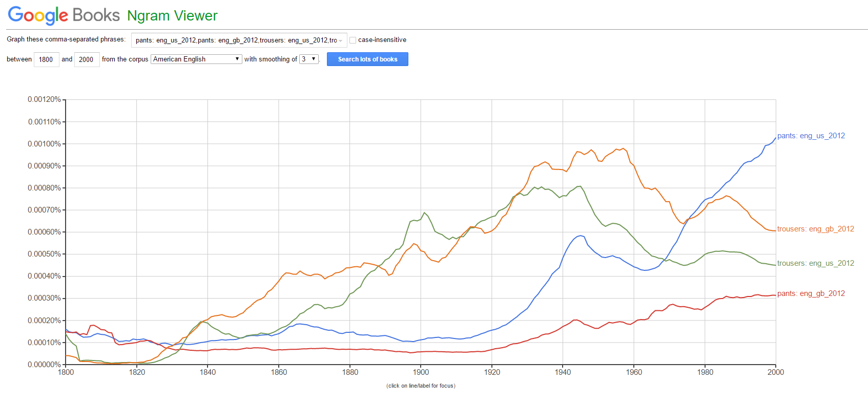Click the Search lots of books button

pos(367,59)
